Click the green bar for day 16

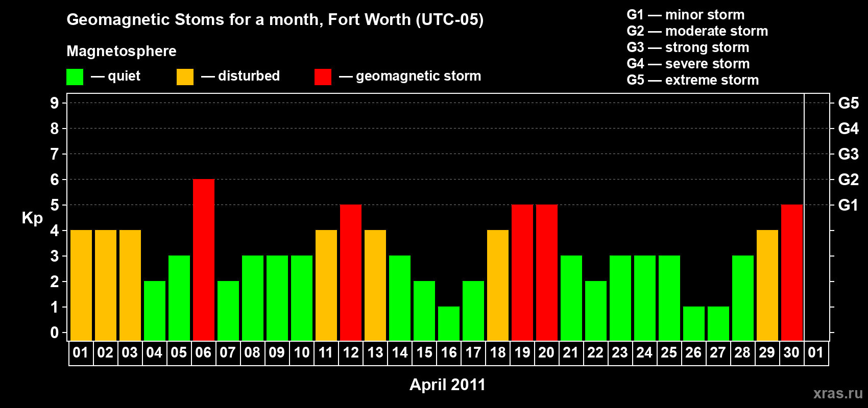tap(449, 323)
